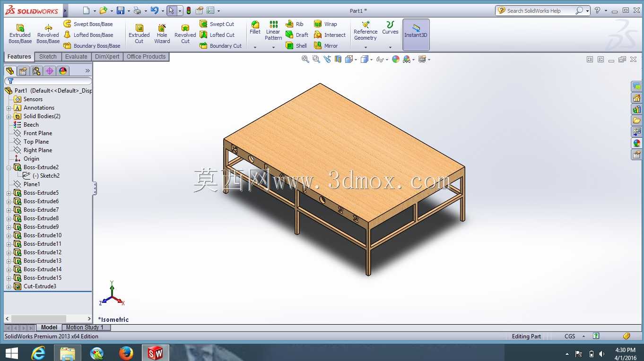Image resolution: width=644 pixels, height=361 pixels.
Task: Save the part with the floppy icon
Action: pyautogui.click(x=121, y=10)
